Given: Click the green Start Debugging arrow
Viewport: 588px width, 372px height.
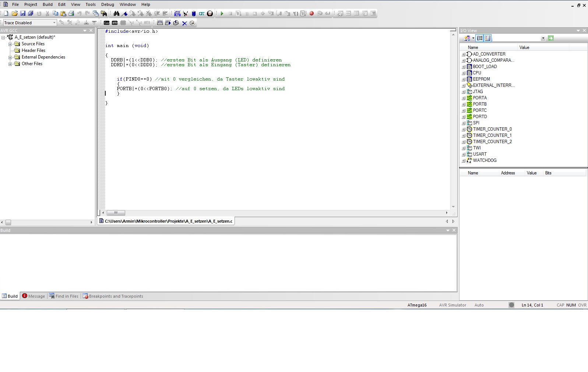Looking at the screenshot, I should click(x=222, y=14).
